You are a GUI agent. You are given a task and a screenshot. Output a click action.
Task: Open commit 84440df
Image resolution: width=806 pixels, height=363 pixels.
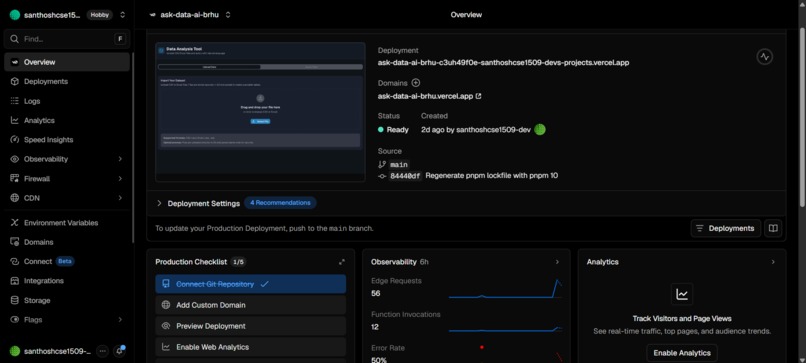tap(405, 176)
